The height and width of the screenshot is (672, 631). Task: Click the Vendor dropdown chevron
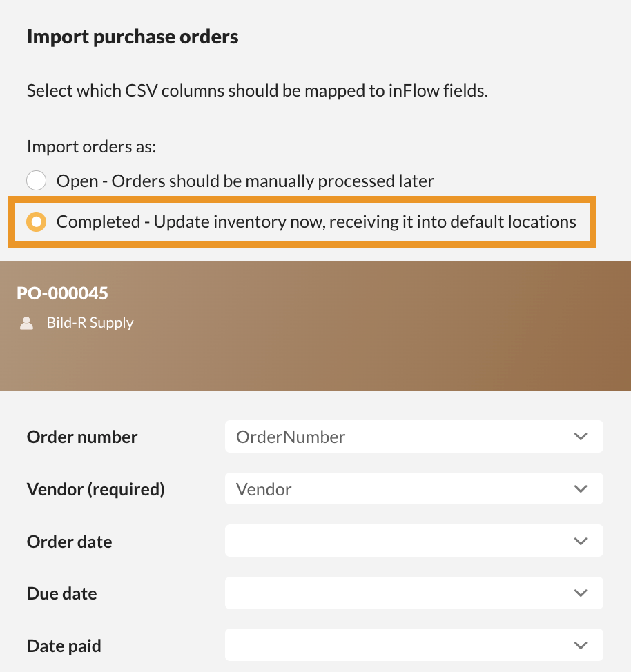pos(581,488)
